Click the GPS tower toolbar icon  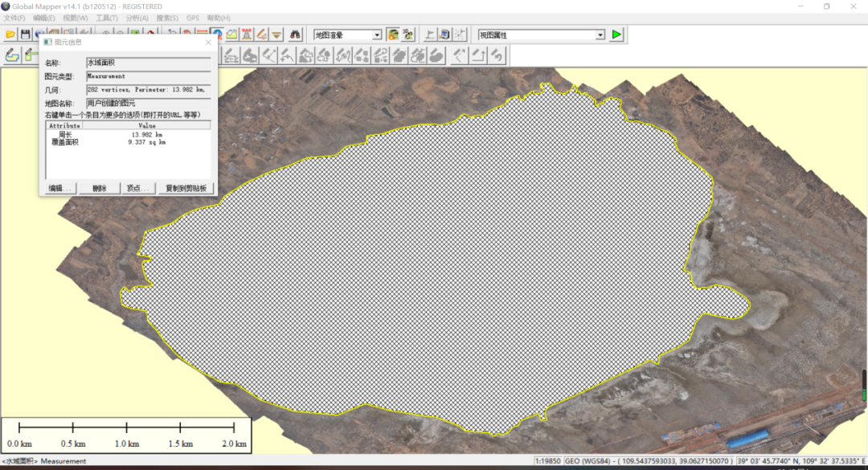pos(247,35)
